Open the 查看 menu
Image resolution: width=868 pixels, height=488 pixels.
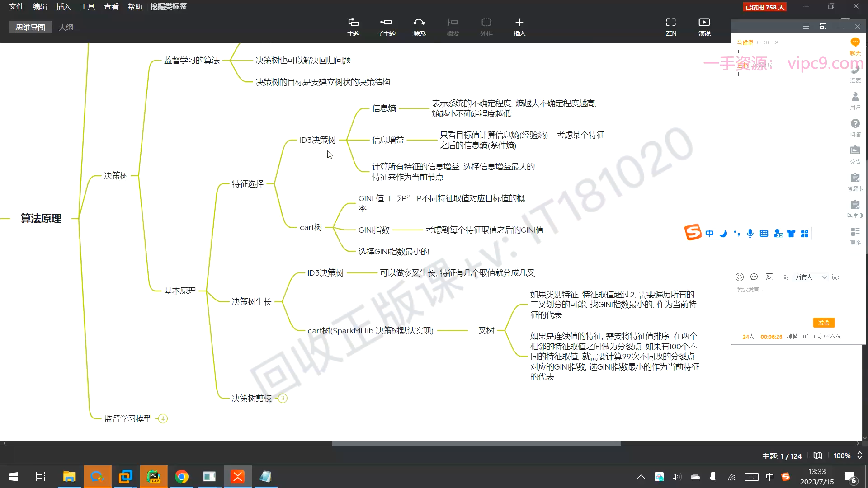111,6
